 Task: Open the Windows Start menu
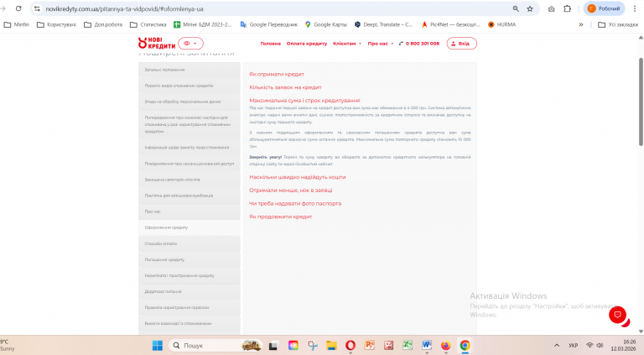pyautogui.click(x=158, y=346)
